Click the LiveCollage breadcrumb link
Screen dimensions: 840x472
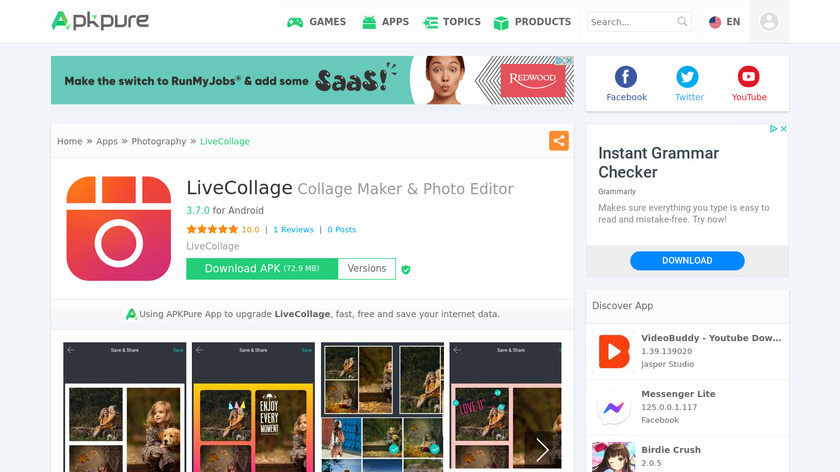pos(225,141)
